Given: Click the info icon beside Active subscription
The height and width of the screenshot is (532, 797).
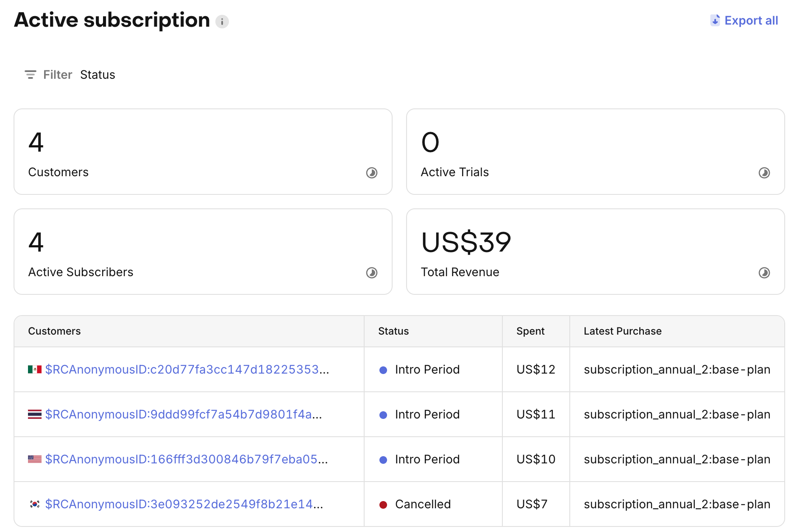Looking at the screenshot, I should coord(222,21).
